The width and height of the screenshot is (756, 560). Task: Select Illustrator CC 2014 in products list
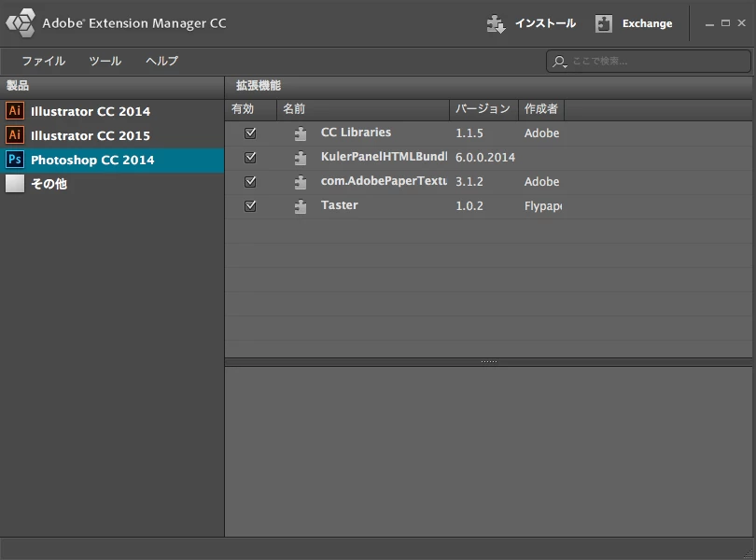pyautogui.click(x=112, y=111)
